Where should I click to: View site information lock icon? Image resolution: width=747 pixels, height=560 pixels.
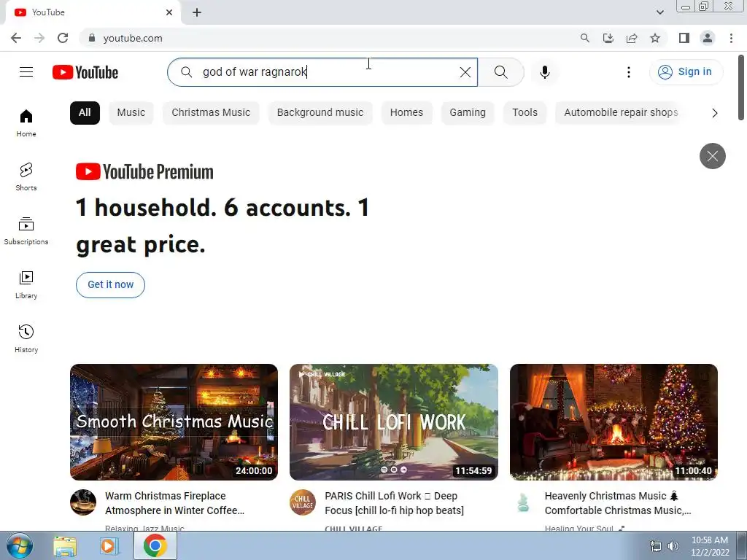click(92, 38)
